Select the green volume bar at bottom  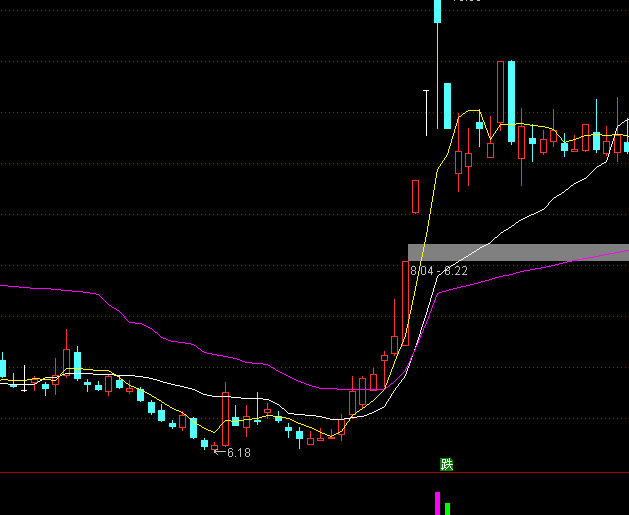coord(447,508)
